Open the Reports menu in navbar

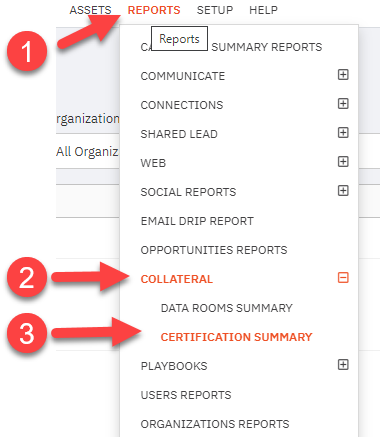[x=154, y=10]
